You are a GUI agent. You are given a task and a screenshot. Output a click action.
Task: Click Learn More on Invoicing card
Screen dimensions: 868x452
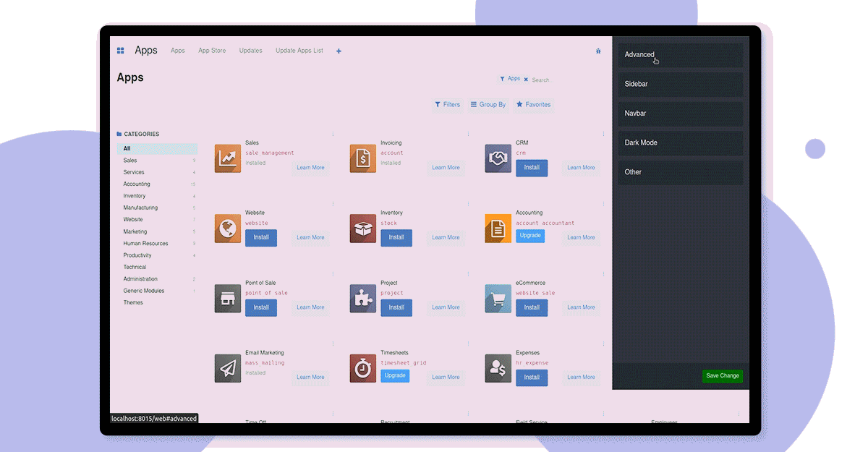pos(446,168)
